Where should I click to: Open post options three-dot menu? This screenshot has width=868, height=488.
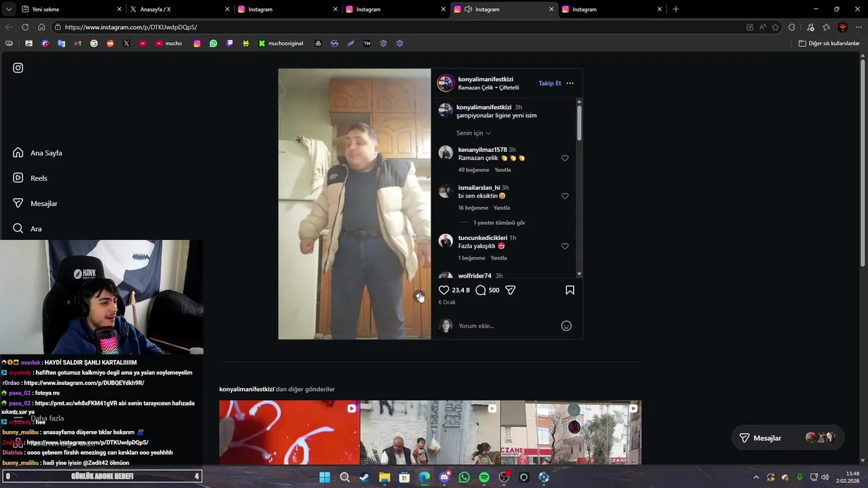coord(570,83)
